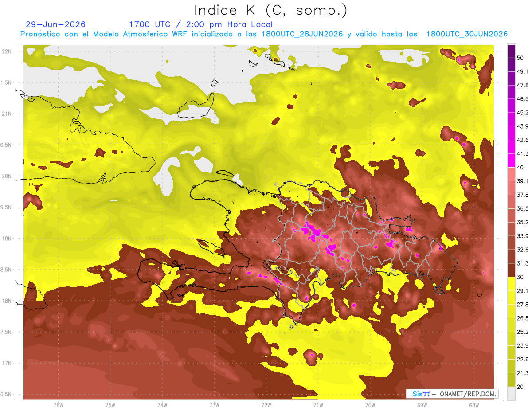Click the colorbar value 41.3
Viewport: 532px width, 411px height.
tap(522, 154)
